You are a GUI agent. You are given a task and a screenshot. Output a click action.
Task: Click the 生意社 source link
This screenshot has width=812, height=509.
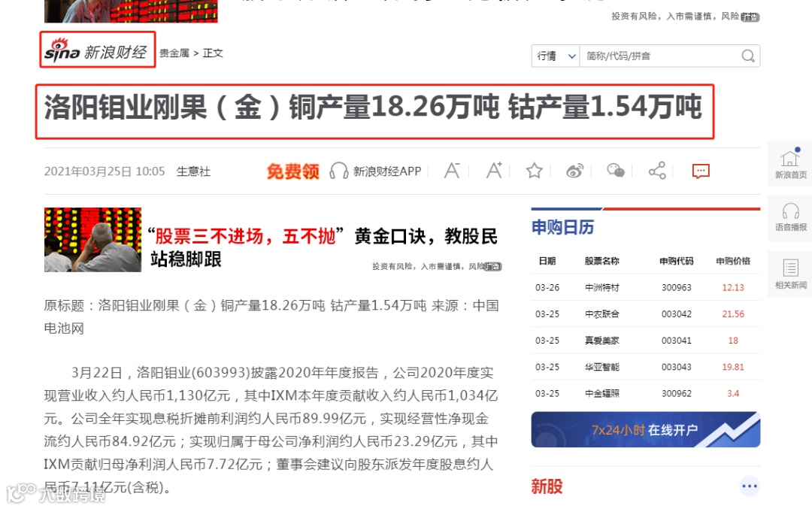click(x=194, y=171)
